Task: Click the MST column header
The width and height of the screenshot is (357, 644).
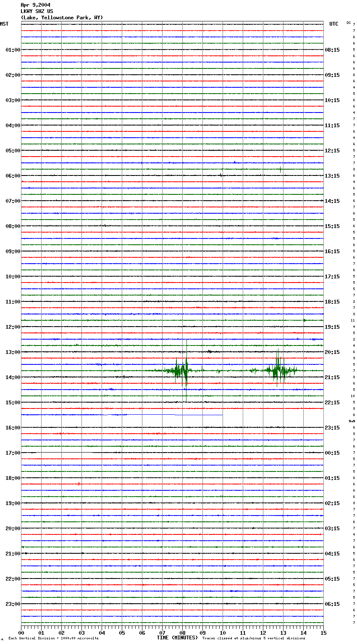Action: click(x=4, y=24)
